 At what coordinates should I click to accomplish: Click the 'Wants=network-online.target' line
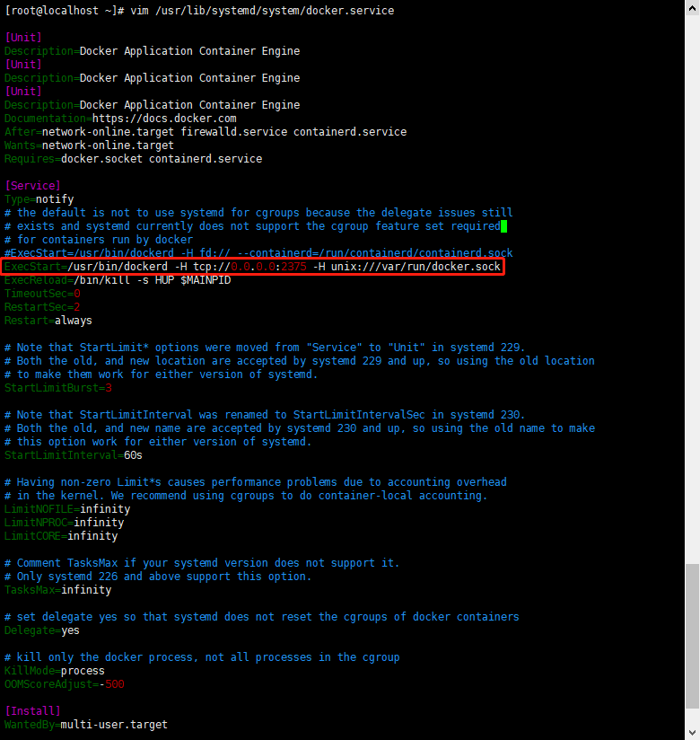89,145
